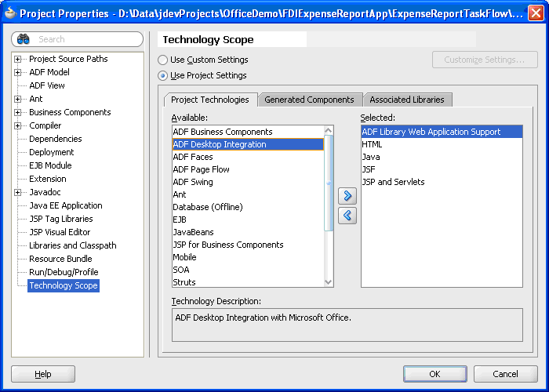
Task: Select JavaBeans in Available list
Action: point(249,232)
